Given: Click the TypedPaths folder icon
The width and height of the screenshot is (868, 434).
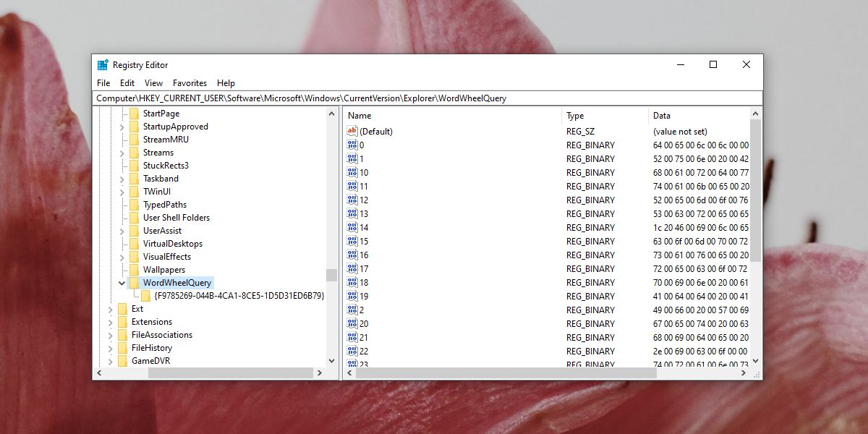Looking at the screenshot, I should click(134, 205).
